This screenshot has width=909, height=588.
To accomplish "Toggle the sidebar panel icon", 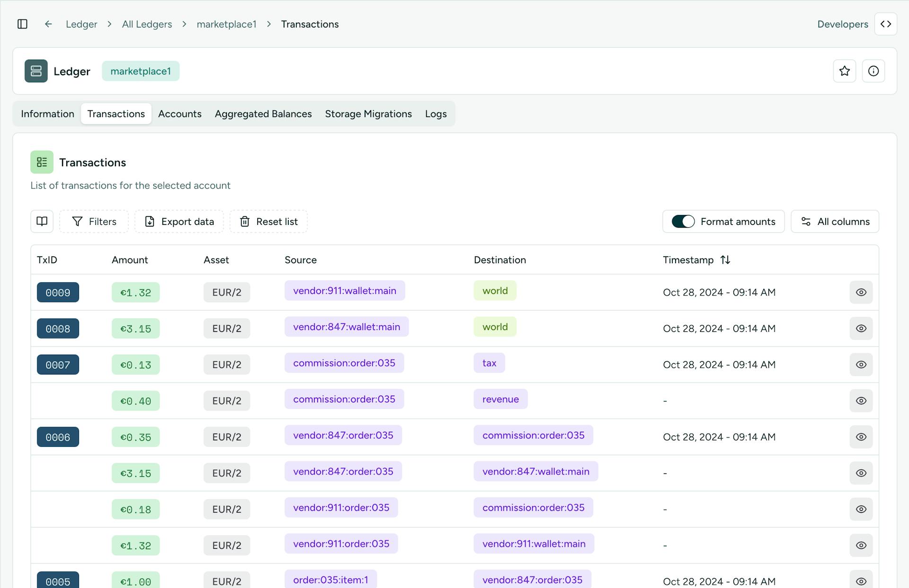I will (x=22, y=24).
